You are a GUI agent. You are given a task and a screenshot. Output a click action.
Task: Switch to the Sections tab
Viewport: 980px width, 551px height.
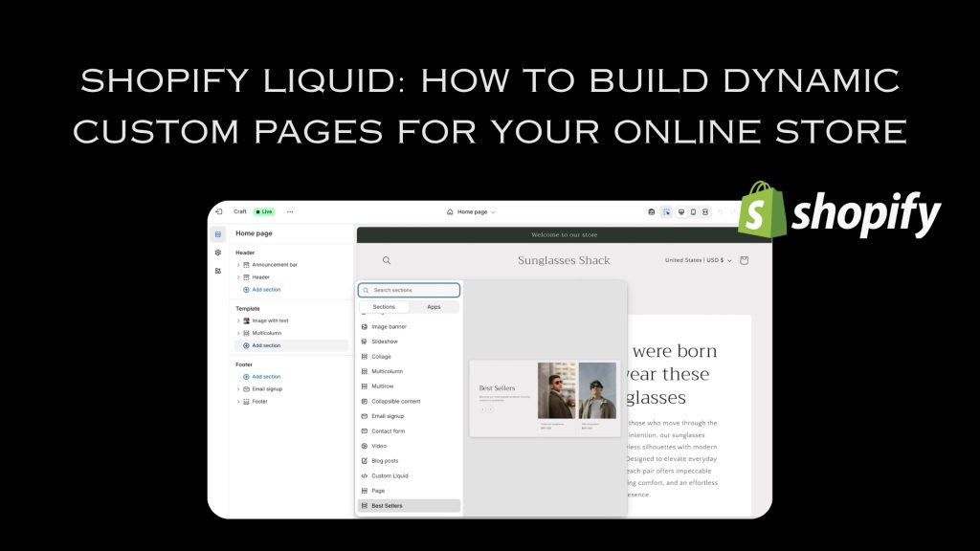coord(384,307)
